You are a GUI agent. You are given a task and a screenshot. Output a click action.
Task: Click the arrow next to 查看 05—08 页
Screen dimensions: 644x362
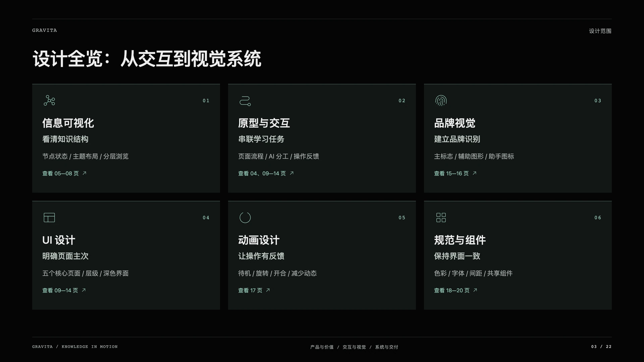85,173
